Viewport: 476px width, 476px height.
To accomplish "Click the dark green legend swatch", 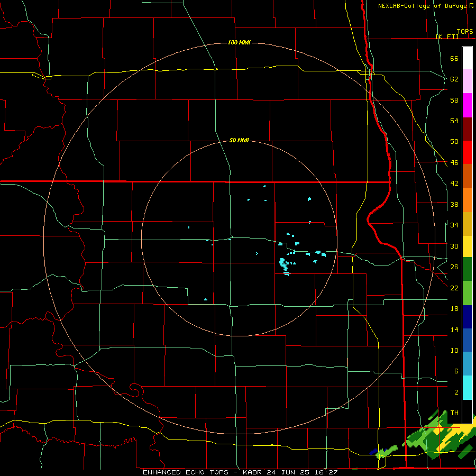I will [x=467, y=269].
